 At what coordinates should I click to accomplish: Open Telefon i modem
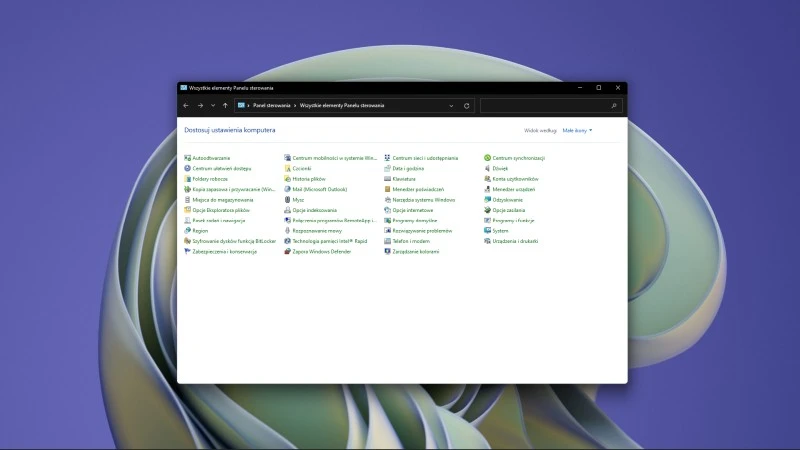407,241
